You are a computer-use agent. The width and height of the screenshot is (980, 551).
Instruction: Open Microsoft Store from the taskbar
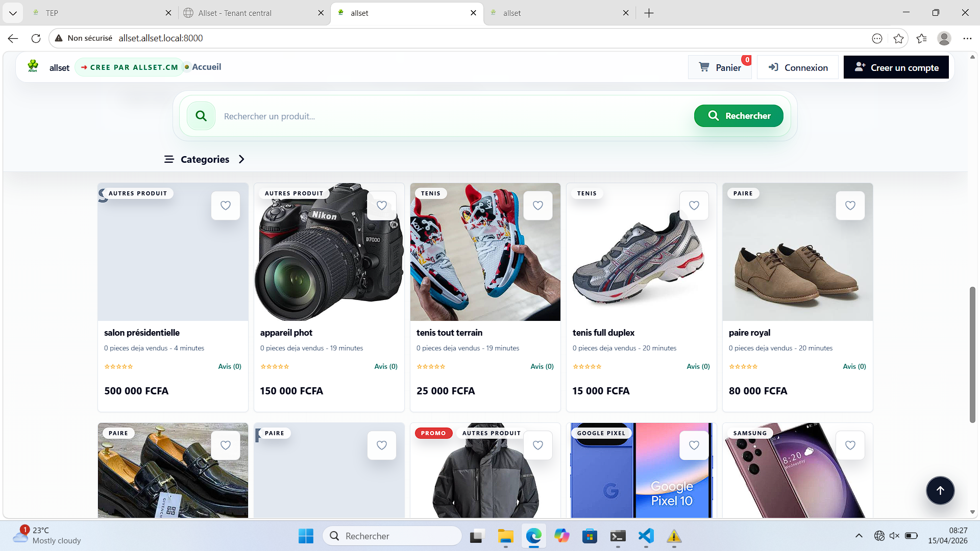click(x=590, y=536)
